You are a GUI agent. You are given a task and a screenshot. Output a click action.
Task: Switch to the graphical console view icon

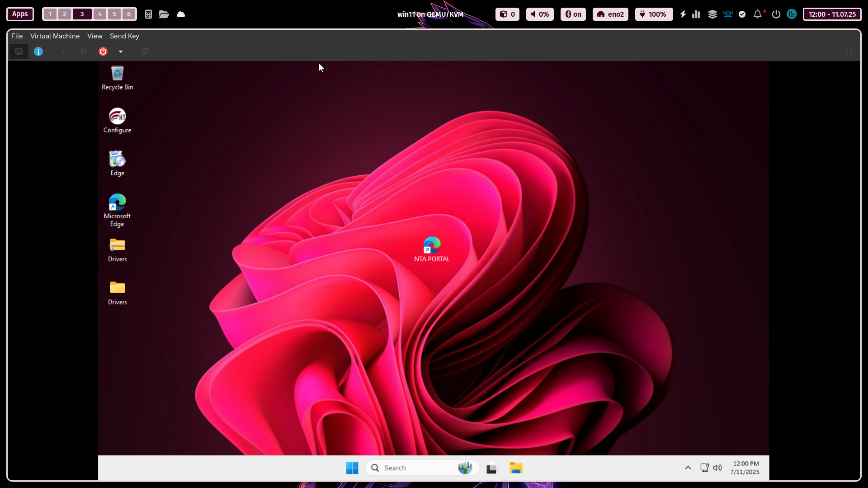19,52
